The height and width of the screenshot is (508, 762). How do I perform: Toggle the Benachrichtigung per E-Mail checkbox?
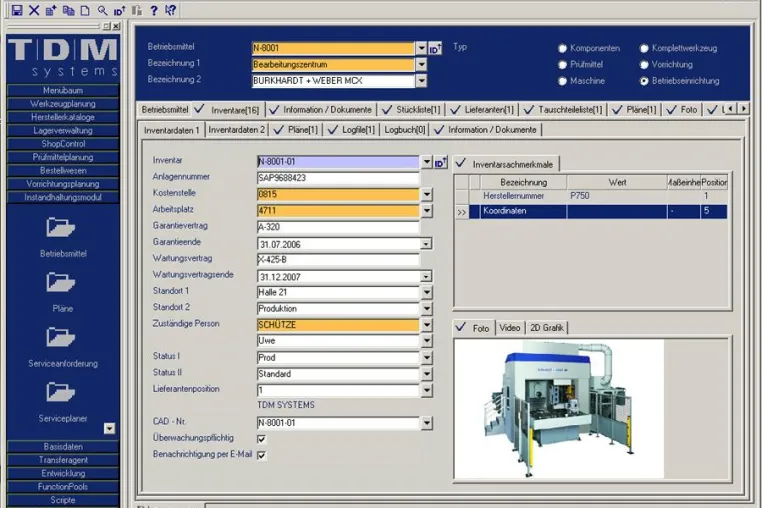point(261,455)
